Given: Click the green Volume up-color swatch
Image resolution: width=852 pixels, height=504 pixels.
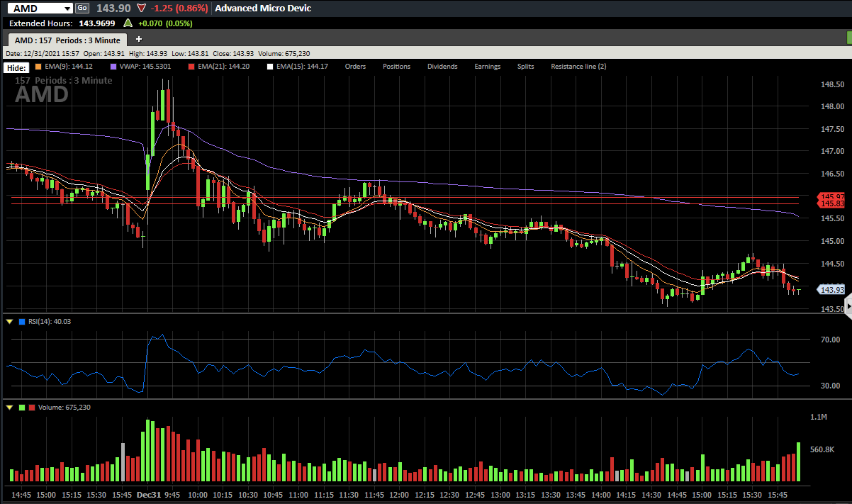Looking at the screenshot, I should click(22, 408).
